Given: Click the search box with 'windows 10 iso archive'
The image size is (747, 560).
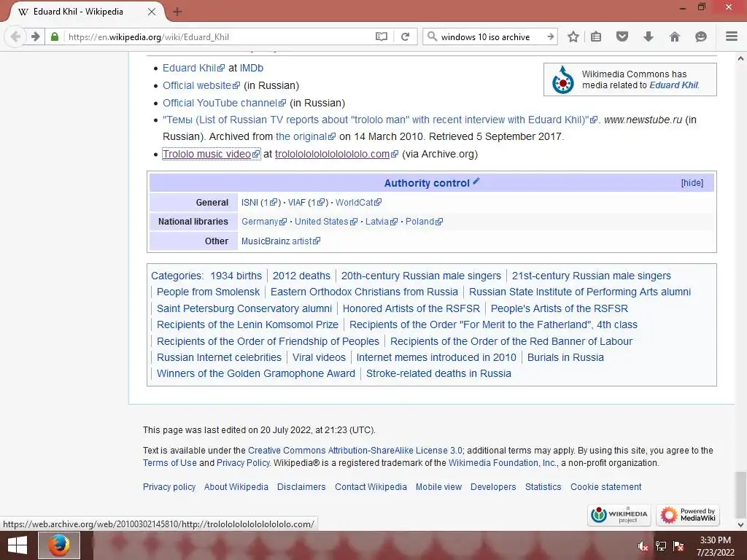Looking at the screenshot, I should [491, 36].
